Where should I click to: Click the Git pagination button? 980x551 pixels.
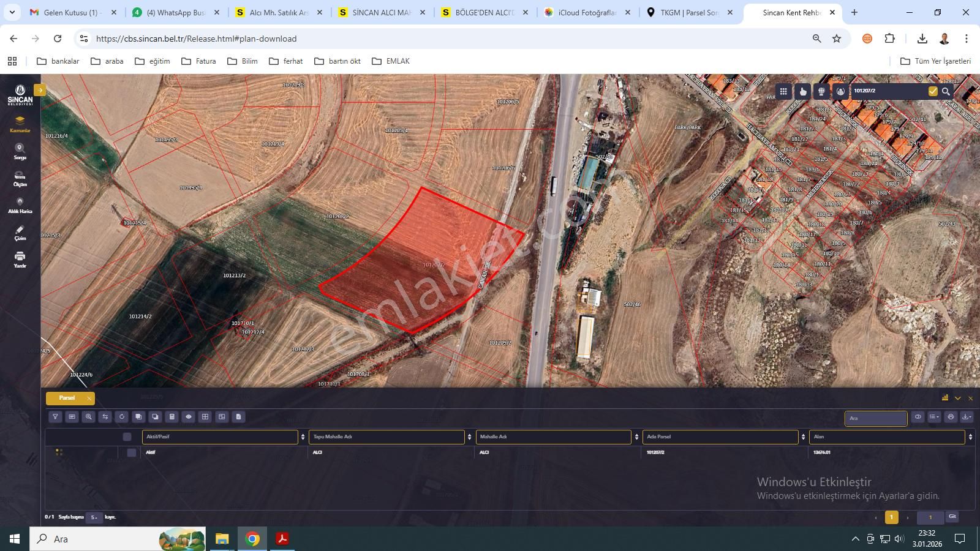point(952,517)
